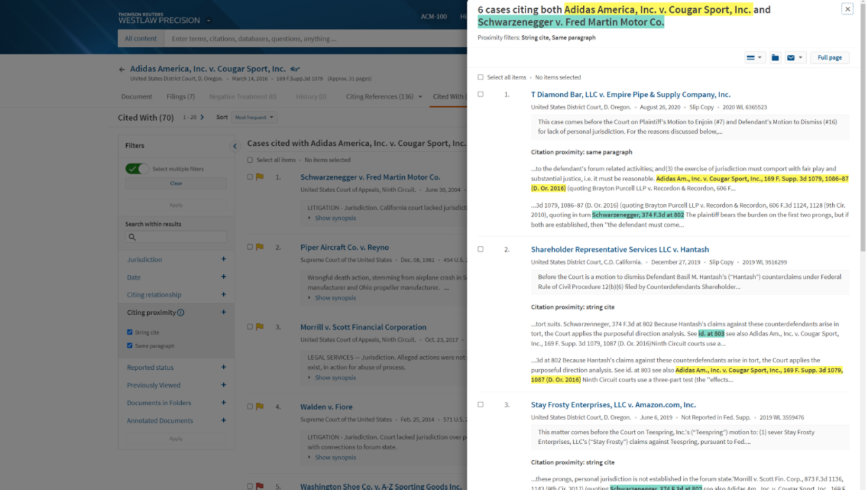This screenshot has width=868, height=490.
Task: Click yellow flag beside Piper Aircraft Co.
Action: 260,248
